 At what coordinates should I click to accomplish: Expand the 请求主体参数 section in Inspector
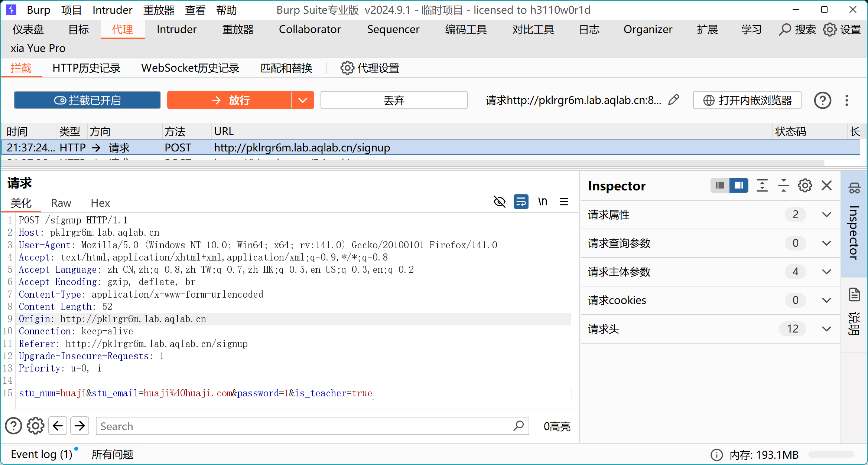[826, 272]
